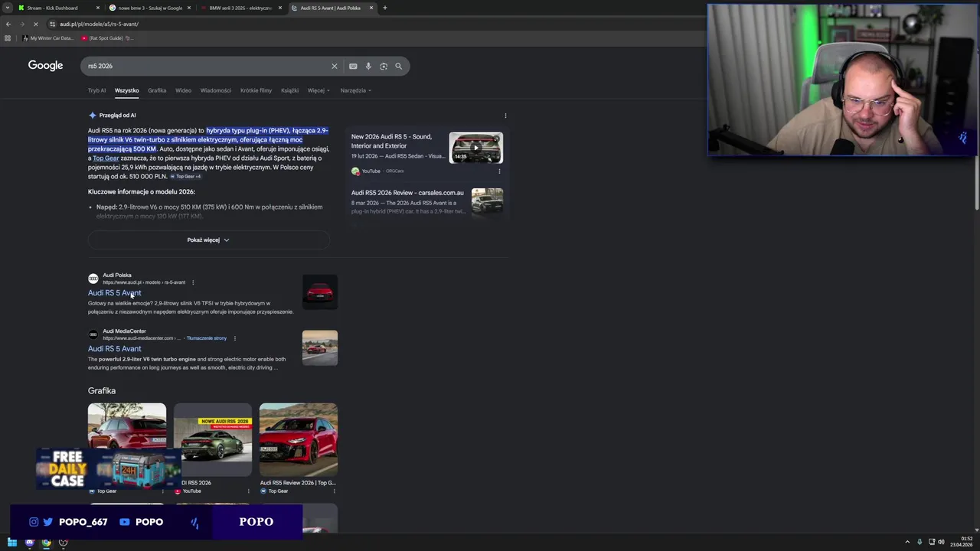Open the volume control in system tray
This screenshot has width=980, height=551.
click(x=941, y=543)
